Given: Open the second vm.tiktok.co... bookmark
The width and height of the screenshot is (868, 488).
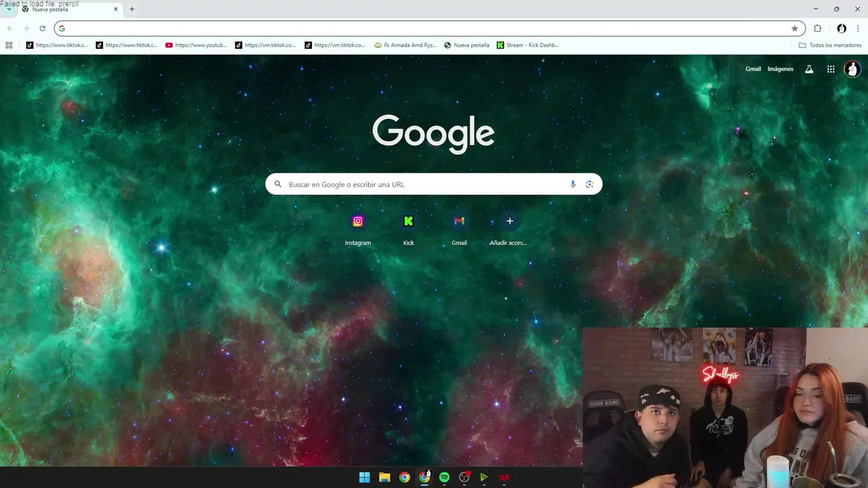Looking at the screenshot, I should pyautogui.click(x=336, y=45).
